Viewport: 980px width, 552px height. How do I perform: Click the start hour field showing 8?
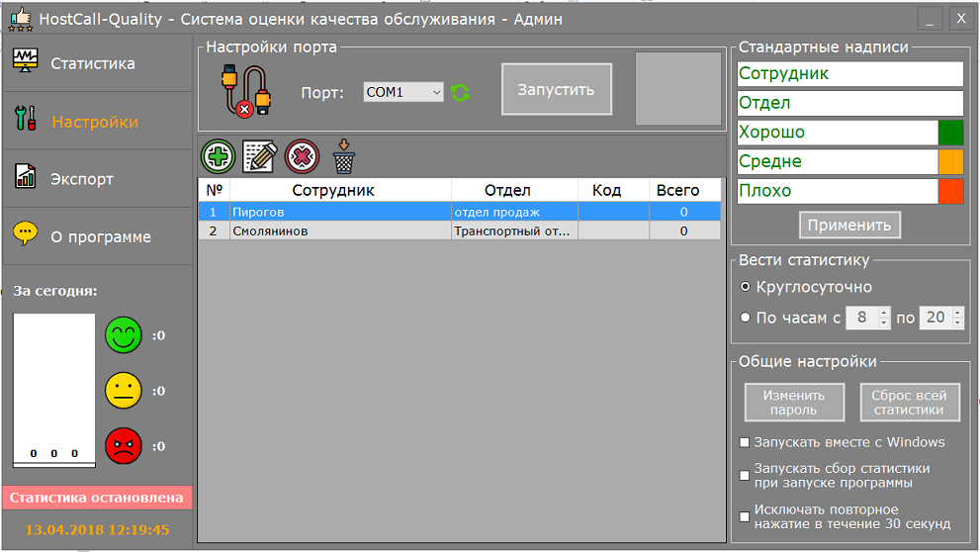pos(862,318)
